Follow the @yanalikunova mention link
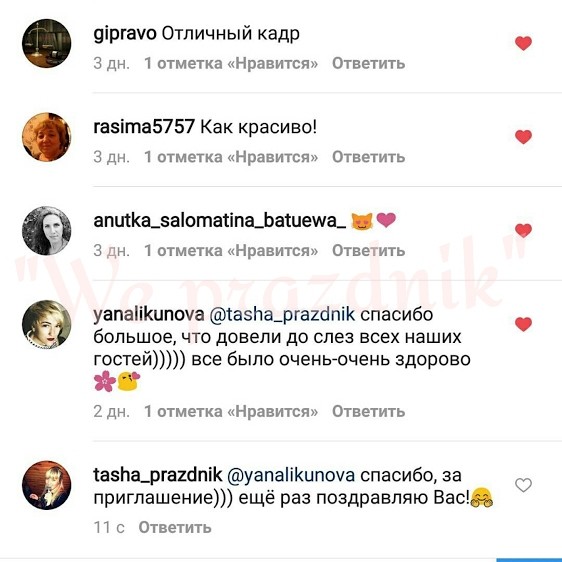562x562 pixels. point(291,475)
